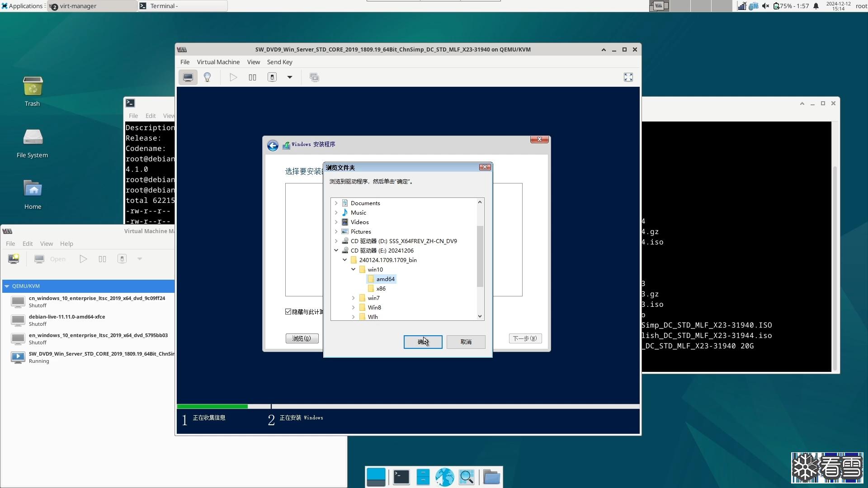Open the Virtual Machine menu
The width and height of the screenshot is (868, 488).
(x=218, y=62)
